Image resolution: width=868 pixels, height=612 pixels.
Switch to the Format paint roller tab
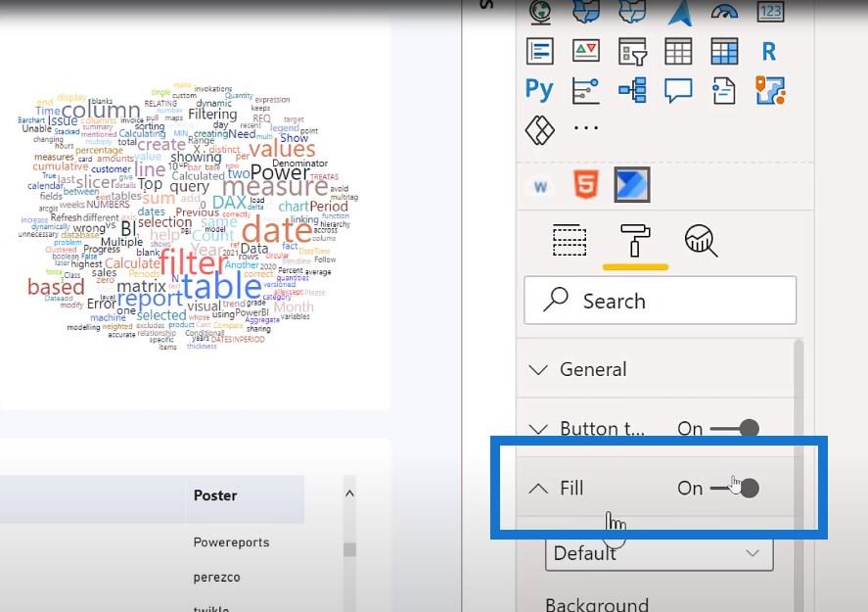[635, 240]
